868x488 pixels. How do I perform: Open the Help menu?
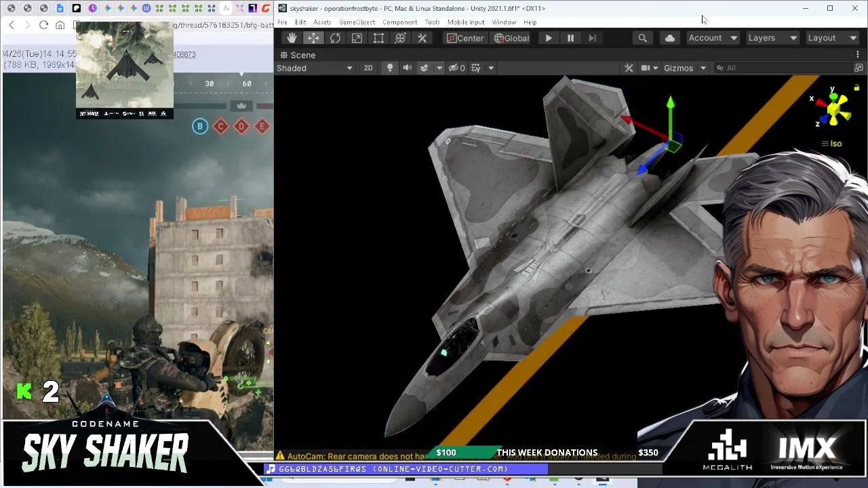tap(530, 22)
